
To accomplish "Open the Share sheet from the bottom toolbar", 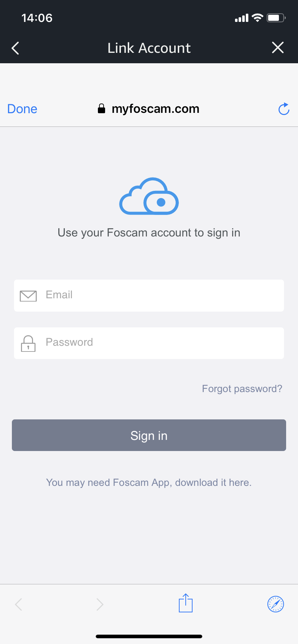I will (185, 603).
